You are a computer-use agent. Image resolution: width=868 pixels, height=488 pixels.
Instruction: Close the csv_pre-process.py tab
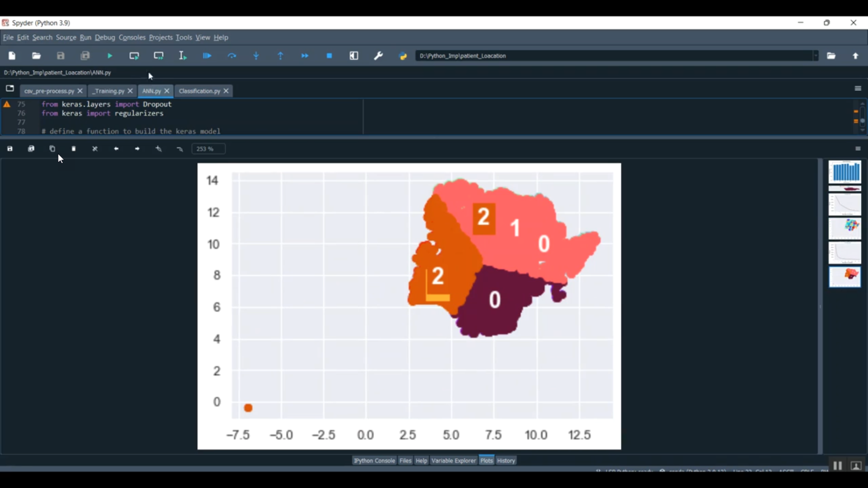[80, 91]
